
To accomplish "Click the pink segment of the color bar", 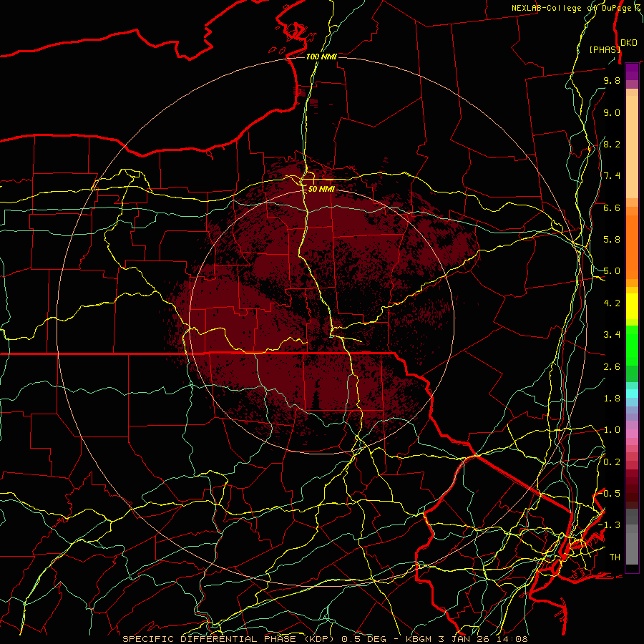I will click(x=632, y=434).
